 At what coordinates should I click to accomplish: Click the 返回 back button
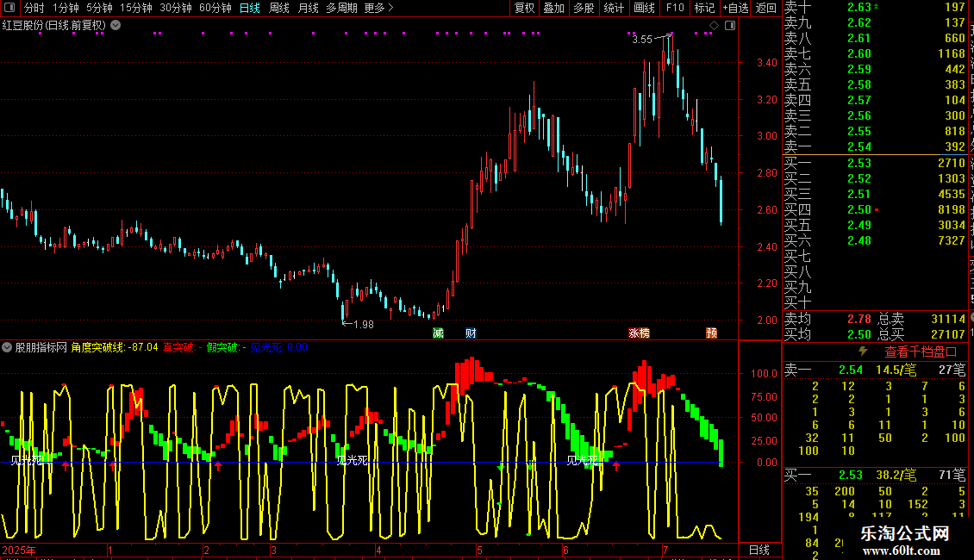[766, 8]
